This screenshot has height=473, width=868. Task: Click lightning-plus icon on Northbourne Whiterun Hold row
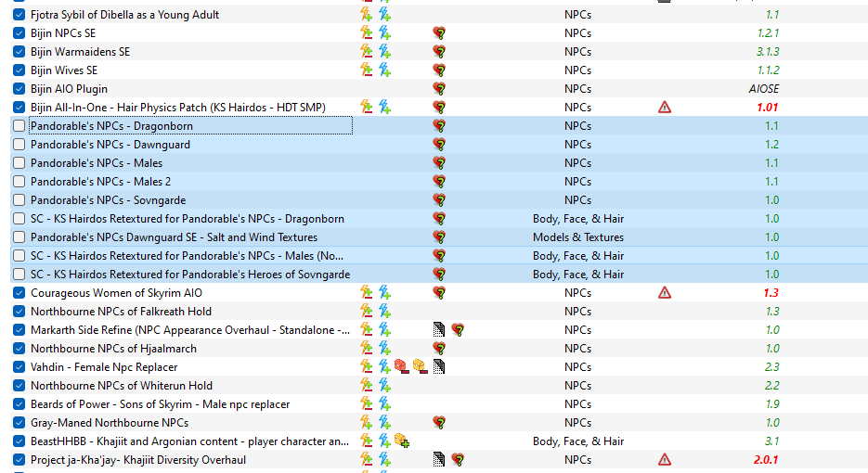click(384, 386)
